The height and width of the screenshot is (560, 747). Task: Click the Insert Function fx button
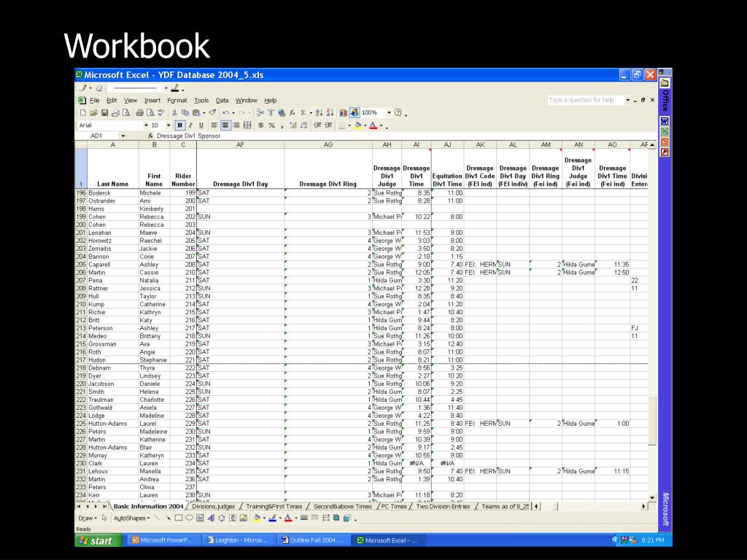(x=150, y=136)
